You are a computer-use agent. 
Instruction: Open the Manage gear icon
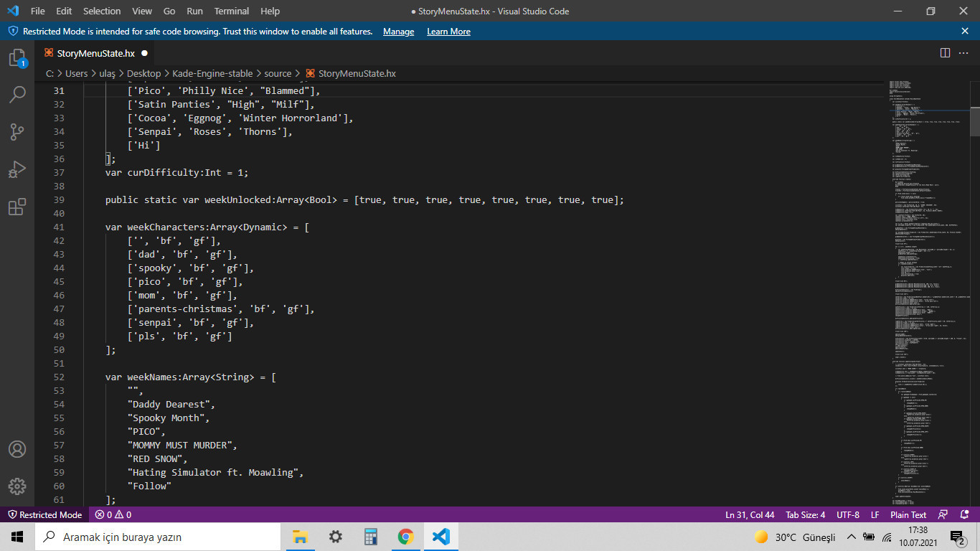pos(17,486)
